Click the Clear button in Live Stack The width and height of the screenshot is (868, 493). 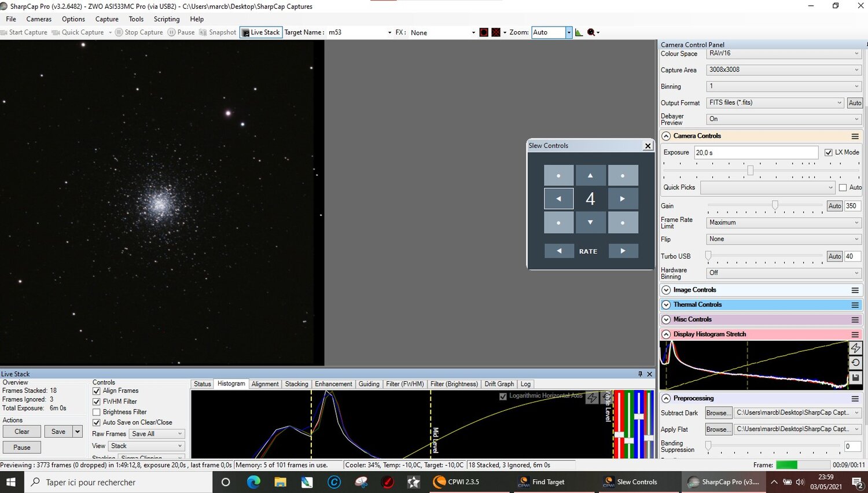tap(22, 432)
